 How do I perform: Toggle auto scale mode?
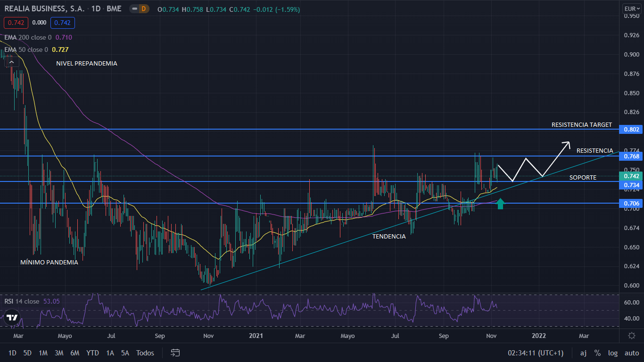[631, 353]
